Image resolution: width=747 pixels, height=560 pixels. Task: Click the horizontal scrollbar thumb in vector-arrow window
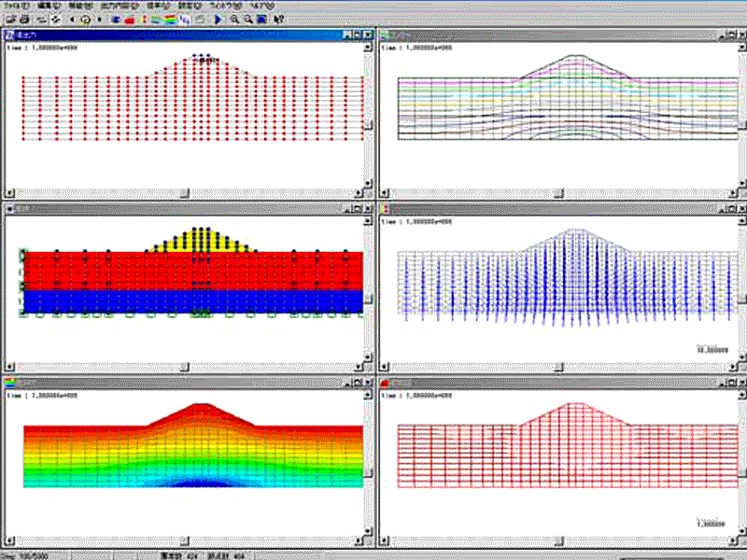(x=557, y=366)
